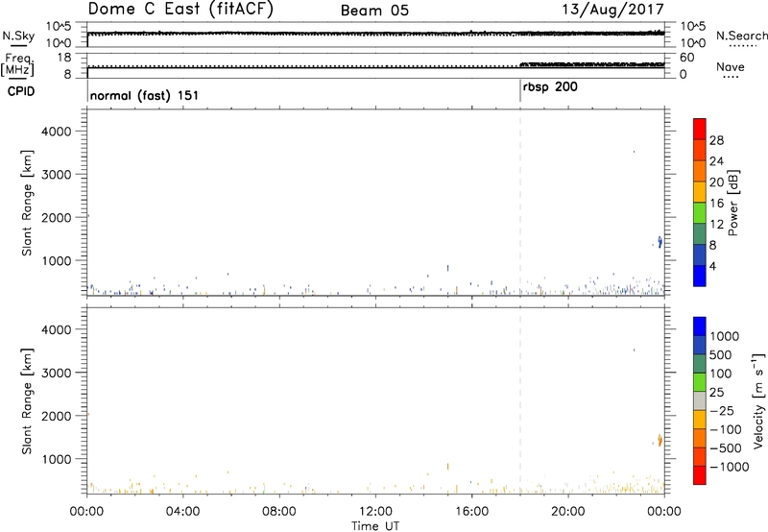Select 'rbsp 200' CPID text
768x532 pixels.
click(550, 87)
